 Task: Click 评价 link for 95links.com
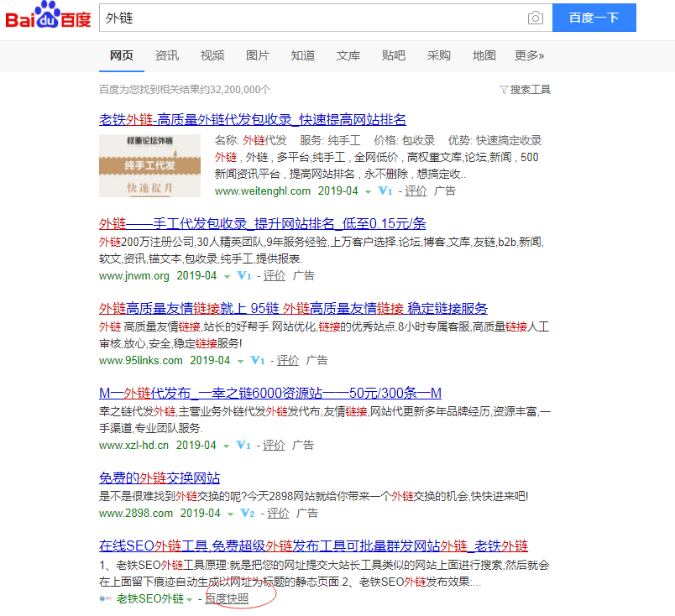[x=288, y=360]
